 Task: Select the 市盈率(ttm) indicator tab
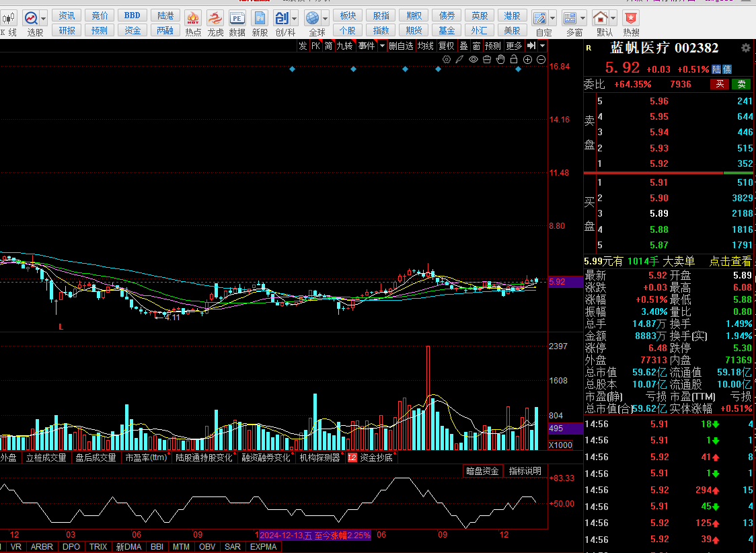click(x=146, y=457)
